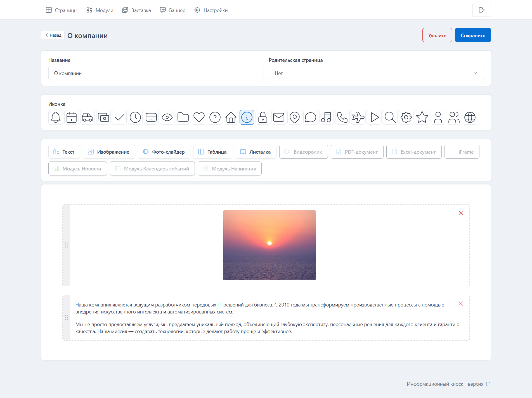
Task: Go back using the Назад button
Action: tap(53, 35)
